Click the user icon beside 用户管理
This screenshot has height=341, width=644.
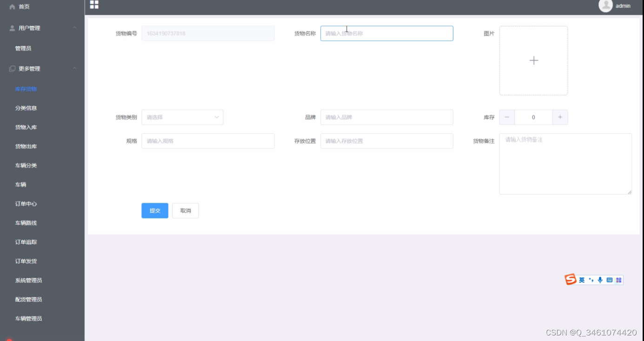click(x=12, y=28)
